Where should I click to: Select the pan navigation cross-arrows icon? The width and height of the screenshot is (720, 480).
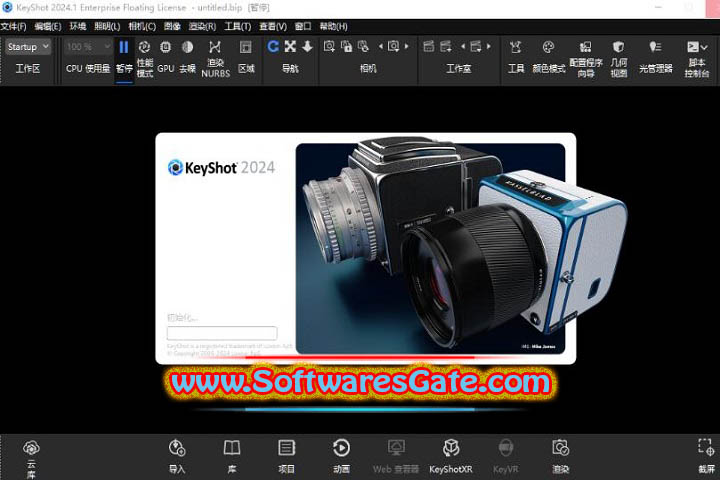pos(290,46)
